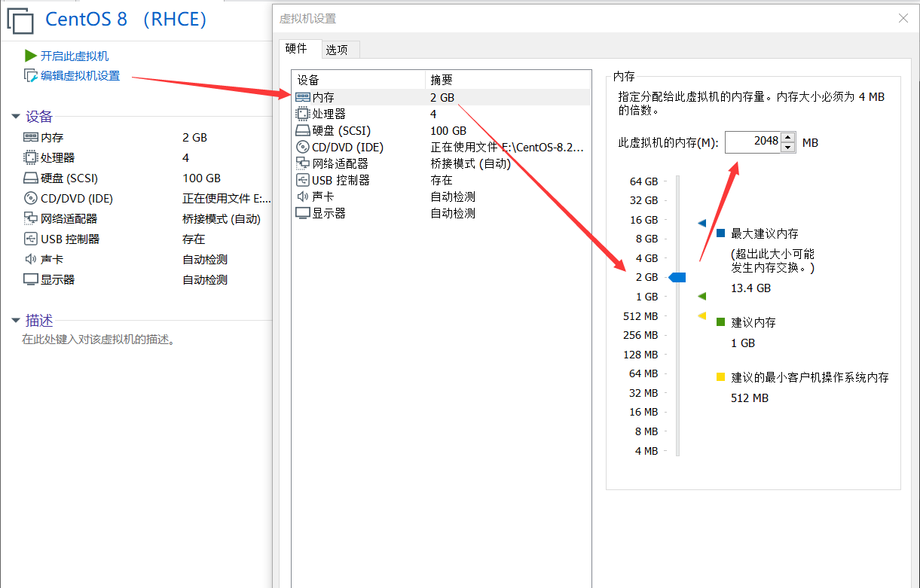Click the 内存 memory icon in main window
Screen dimensions: 920x588
(x=31, y=138)
